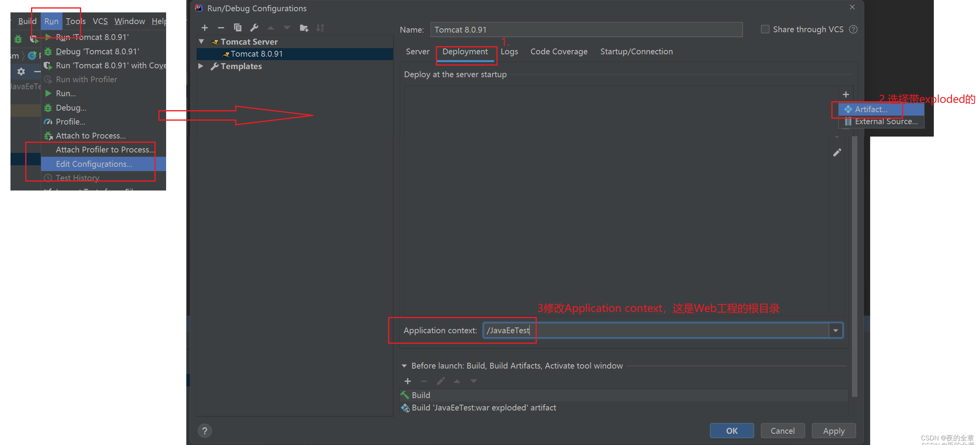The height and width of the screenshot is (445, 980).
Task: Collapse the Tomcat Server tree node
Action: tap(201, 42)
